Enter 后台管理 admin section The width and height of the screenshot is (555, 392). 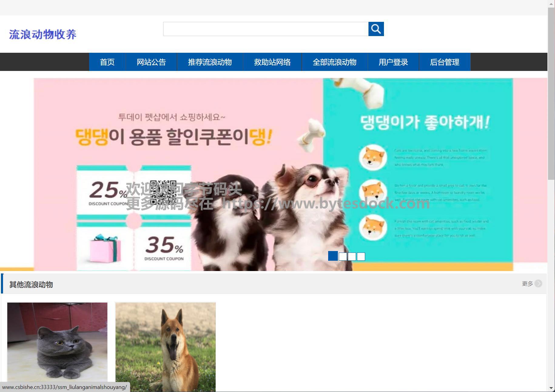(444, 62)
